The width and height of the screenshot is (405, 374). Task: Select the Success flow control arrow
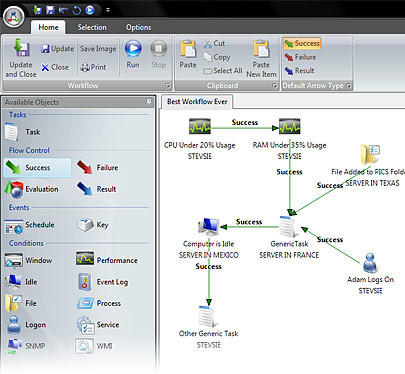(37, 168)
